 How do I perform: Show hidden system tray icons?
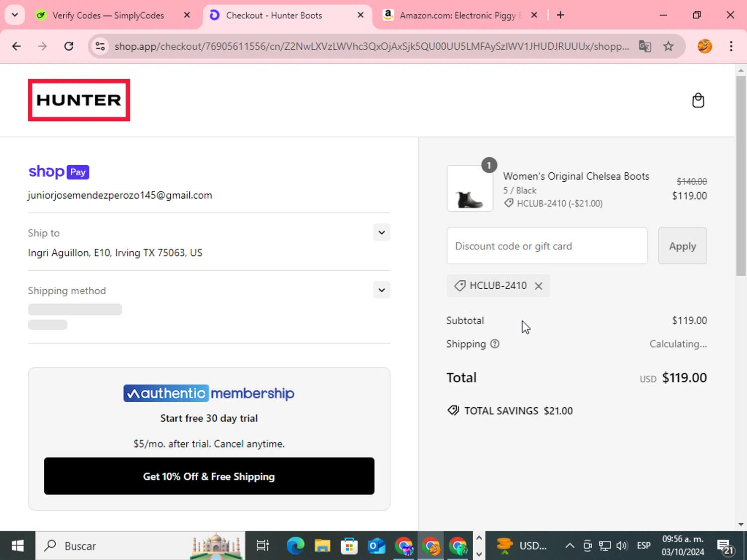[570, 546]
